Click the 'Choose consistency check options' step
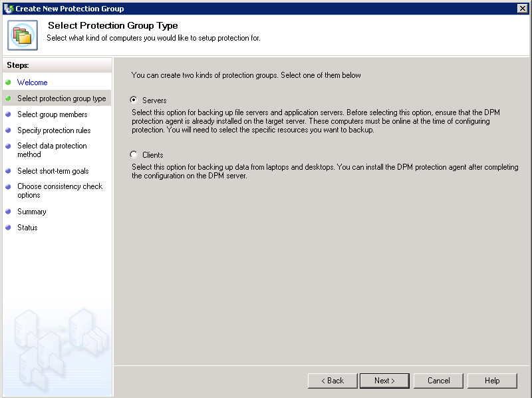The height and width of the screenshot is (398, 532). point(60,190)
